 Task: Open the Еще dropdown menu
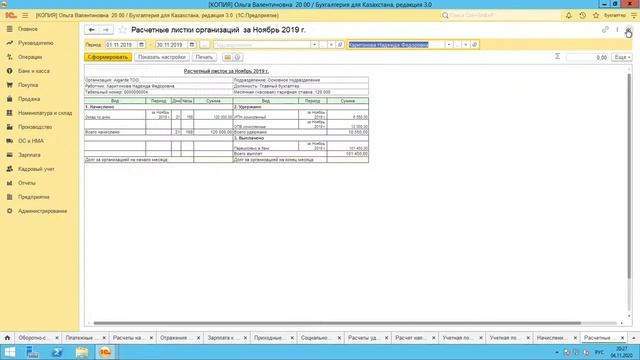pos(622,58)
